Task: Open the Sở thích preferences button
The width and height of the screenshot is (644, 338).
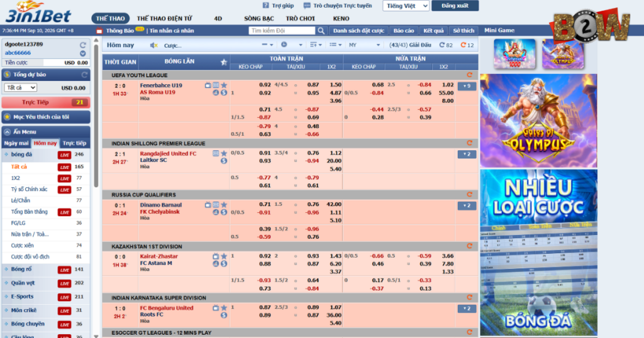Action: coord(464,31)
